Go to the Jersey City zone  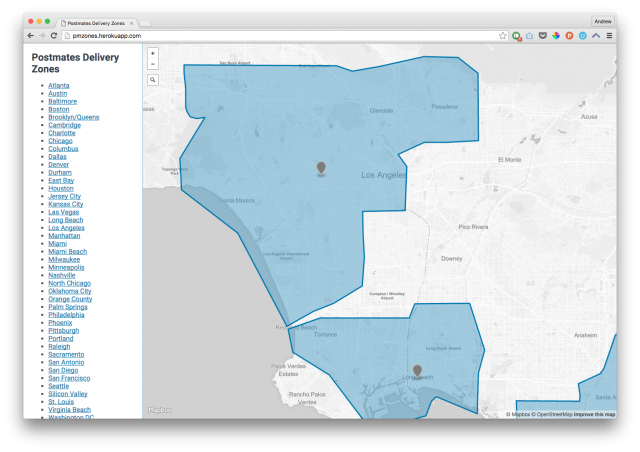pyautogui.click(x=64, y=196)
